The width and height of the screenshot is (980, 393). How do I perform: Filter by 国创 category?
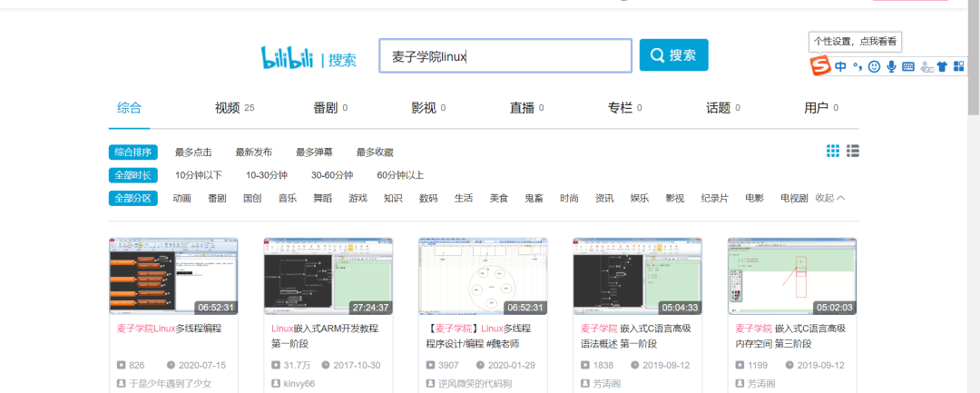click(252, 199)
